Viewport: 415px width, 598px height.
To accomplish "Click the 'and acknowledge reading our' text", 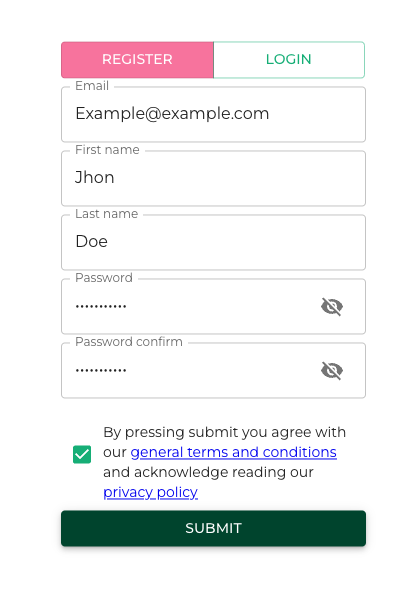I will pos(208,472).
